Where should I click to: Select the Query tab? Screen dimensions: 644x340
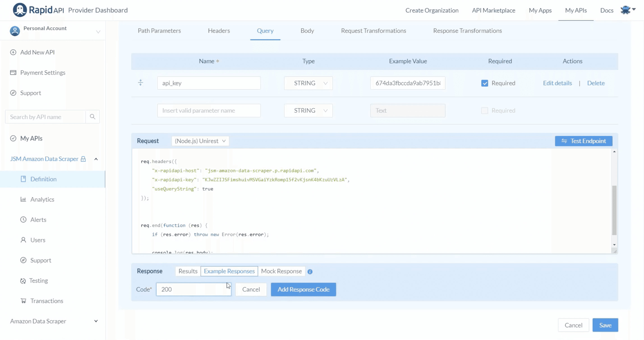265,31
